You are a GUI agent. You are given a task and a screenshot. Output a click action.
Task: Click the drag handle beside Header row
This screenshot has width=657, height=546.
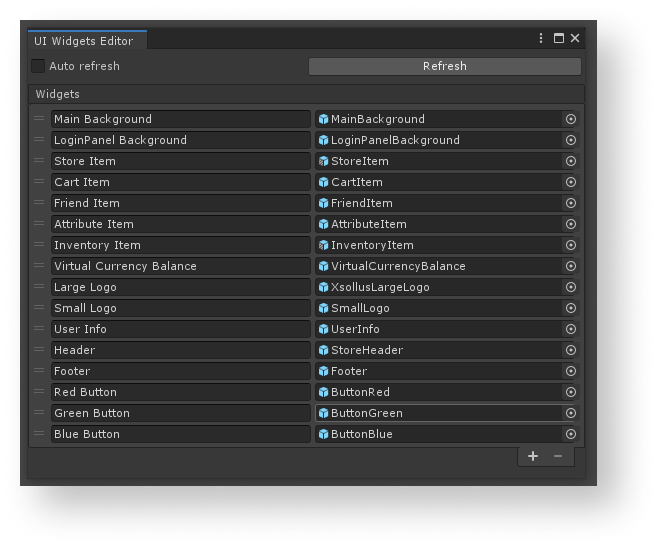[x=40, y=350]
